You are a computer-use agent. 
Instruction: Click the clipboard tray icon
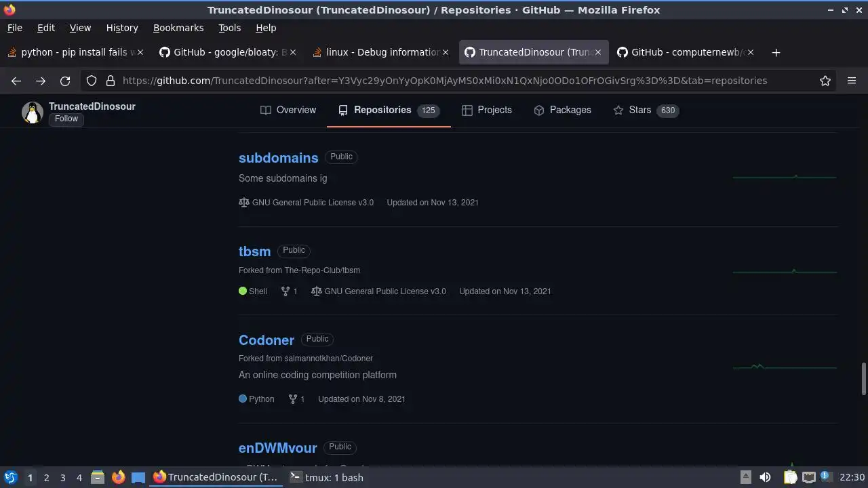click(790, 477)
